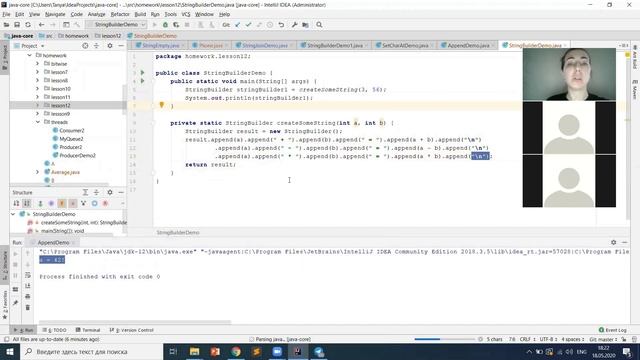The image size is (640, 360).
Task: Click the UTF-8 encoding status widget
Action: pyautogui.click(x=548, y=339)
